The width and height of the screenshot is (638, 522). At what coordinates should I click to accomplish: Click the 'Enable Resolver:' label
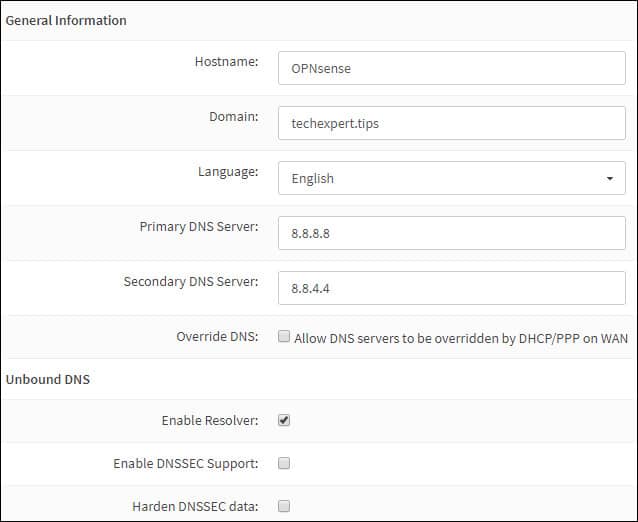(210, 420)
